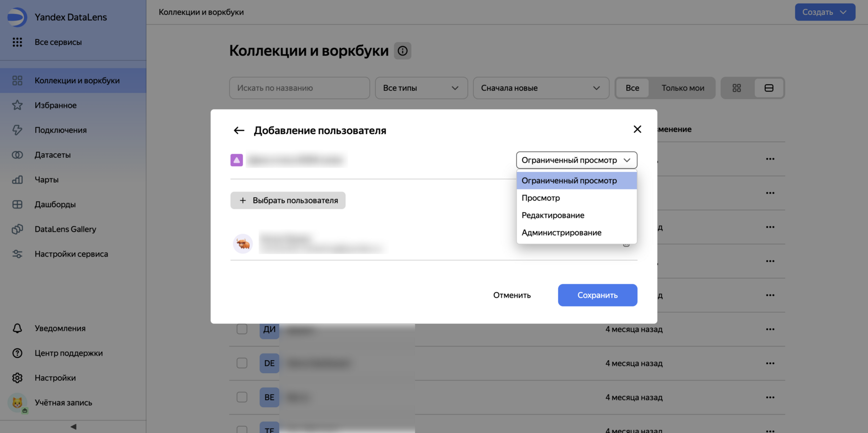Click the Избранное star icon
This screenshot has width=868, height=433.
pos(17,105)
